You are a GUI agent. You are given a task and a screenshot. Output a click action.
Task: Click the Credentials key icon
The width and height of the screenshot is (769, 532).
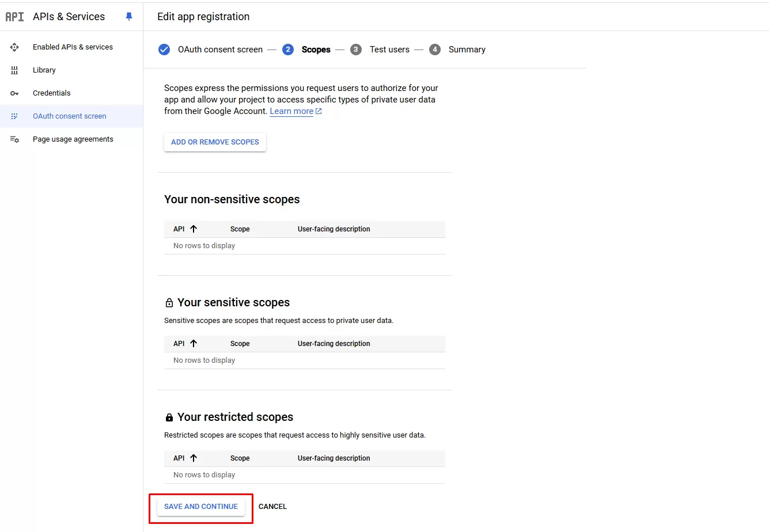[x=14, y=93]
